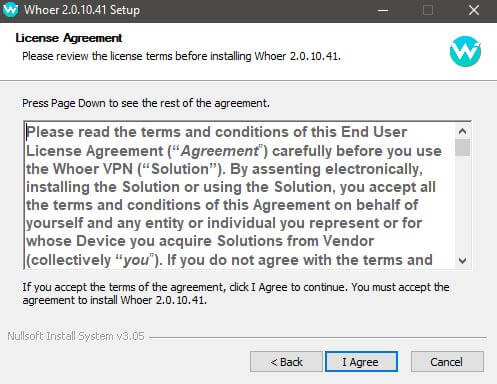Click the italic word Agreement in the license text

click(x=220, y=151)
